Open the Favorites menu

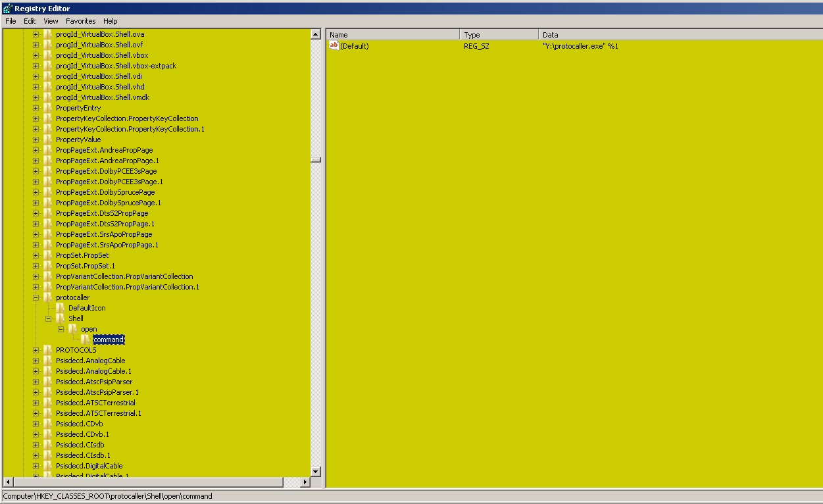tap(80, 21)
